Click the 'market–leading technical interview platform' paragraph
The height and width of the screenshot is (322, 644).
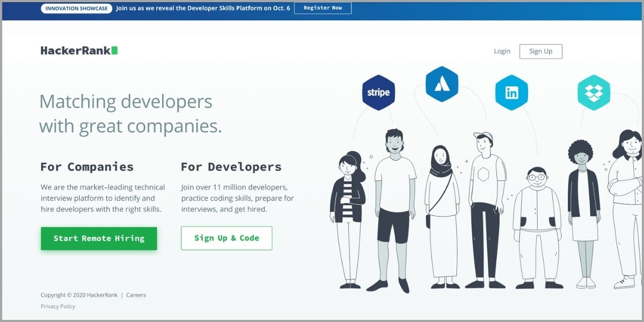tap(103, 199)
